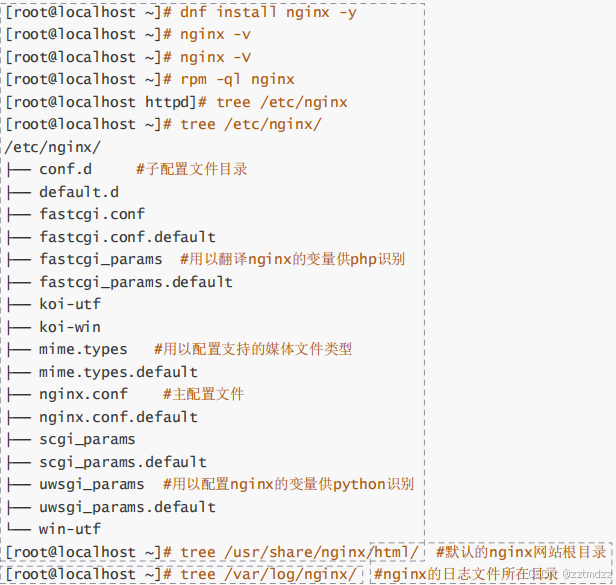Viewport: 616px width, 585px height.
Task: Select the conf.d tree entry
Action: [65, 169]
